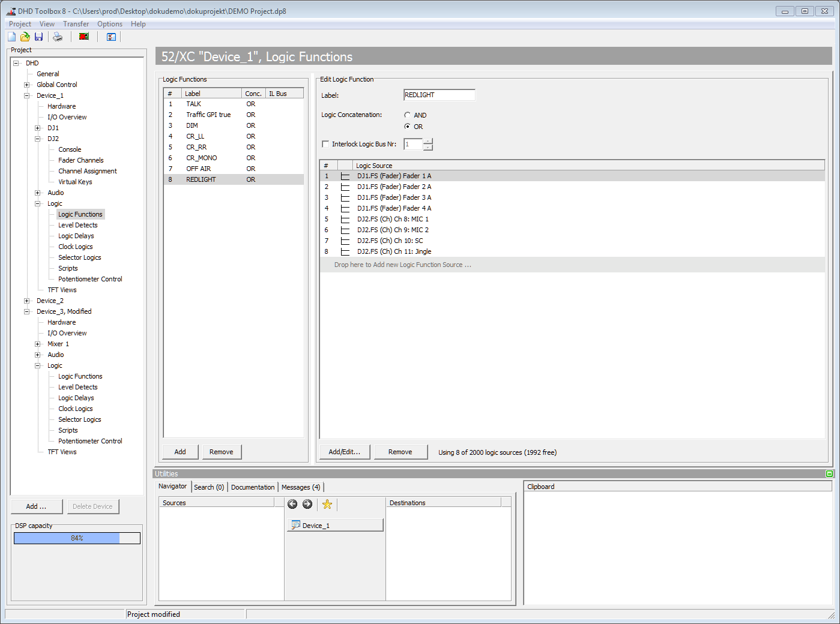Click the favorites star in the Navigator

[327, 504]
